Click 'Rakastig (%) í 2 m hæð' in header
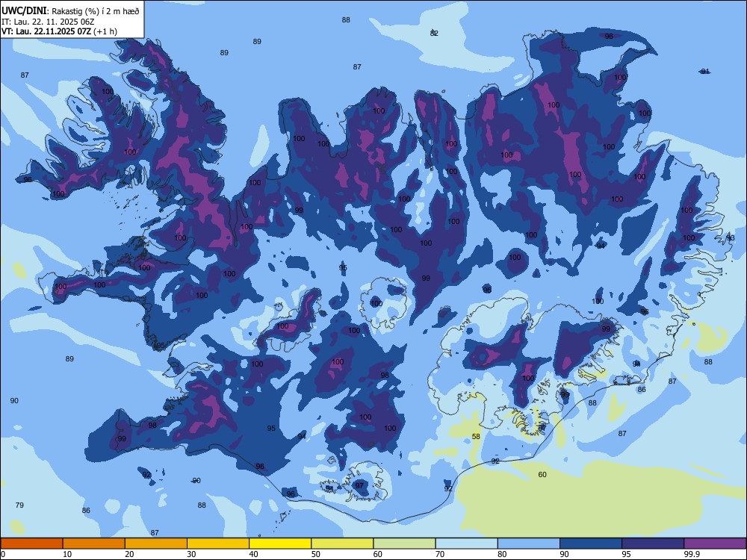Viewport: 747px width, 560px height. [x=96, y=11]
